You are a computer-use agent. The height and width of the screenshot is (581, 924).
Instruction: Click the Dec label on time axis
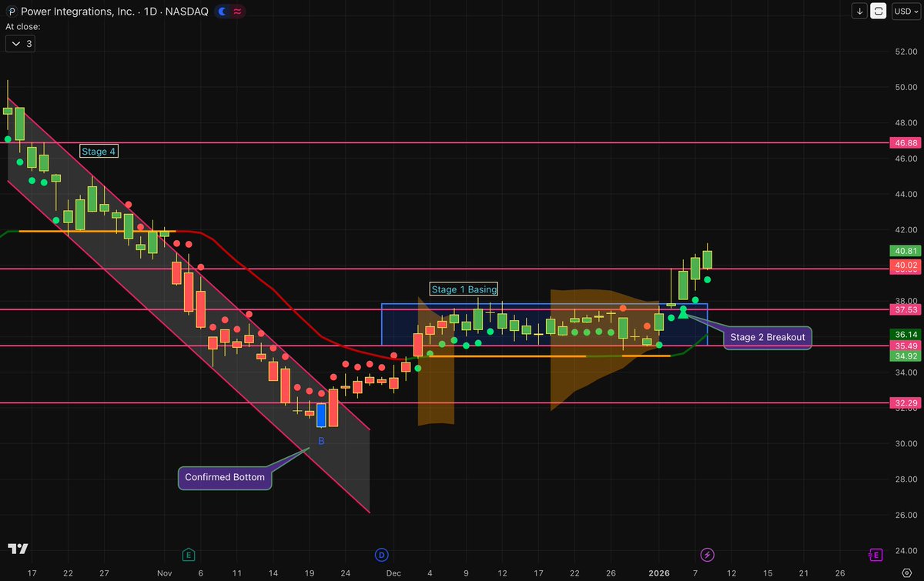click(393, 573)
